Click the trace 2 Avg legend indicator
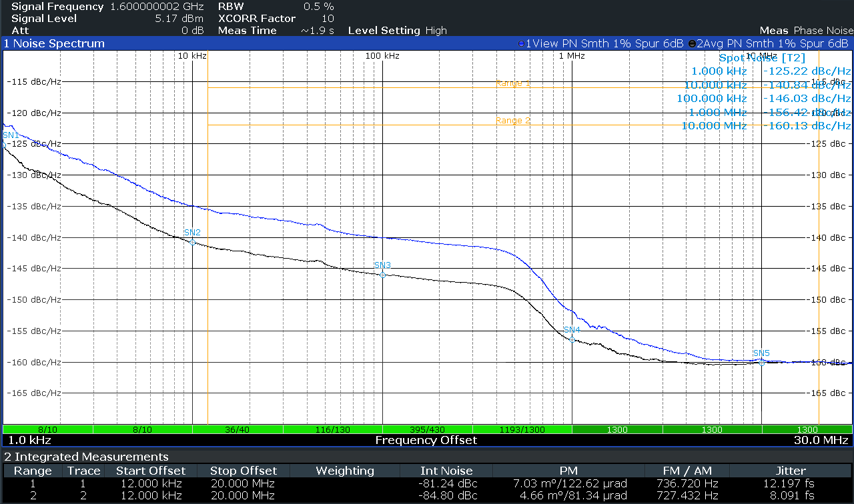854x504 pixels. coord(692,43)
